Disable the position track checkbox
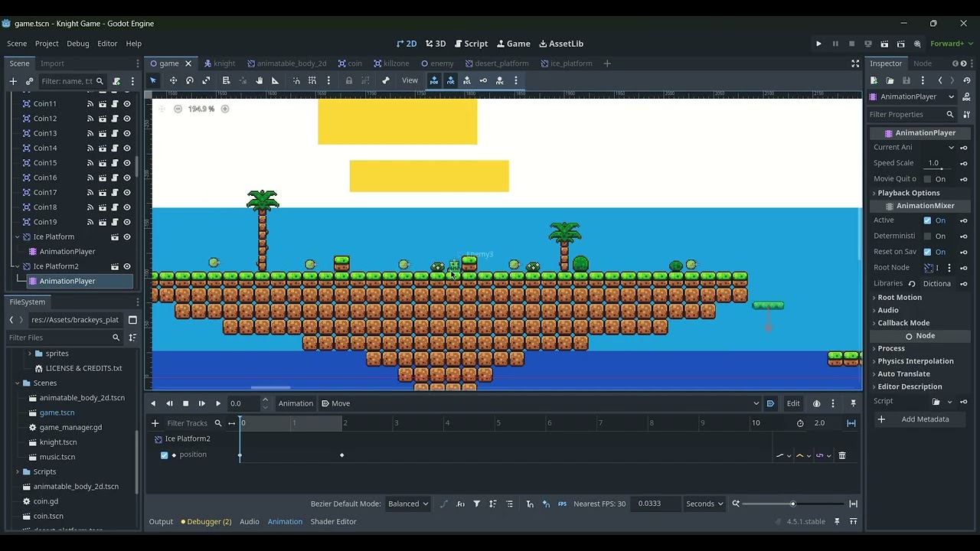 (x=164, y=455)
